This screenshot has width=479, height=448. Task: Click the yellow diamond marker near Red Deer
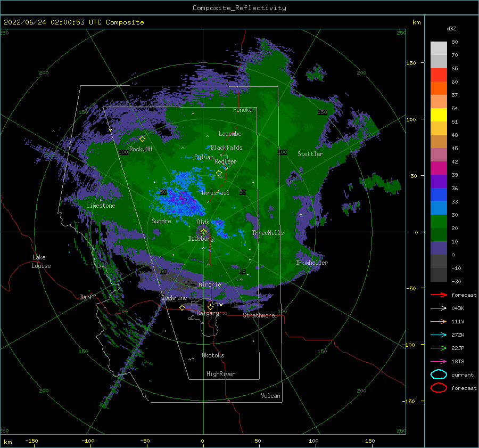tap(219, 173)
